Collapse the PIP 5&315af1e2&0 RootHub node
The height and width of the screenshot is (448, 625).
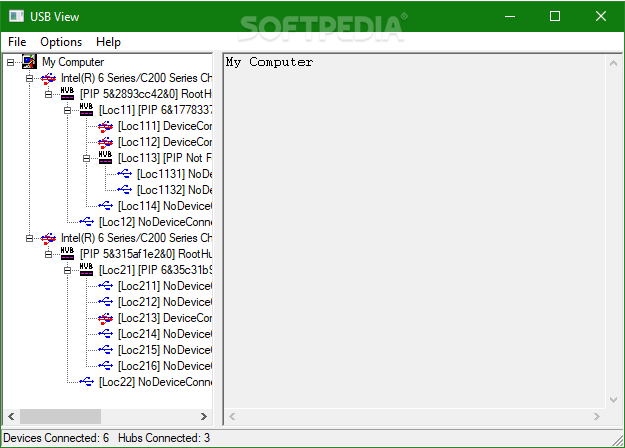pyautogui.click(x=49, y=254)
